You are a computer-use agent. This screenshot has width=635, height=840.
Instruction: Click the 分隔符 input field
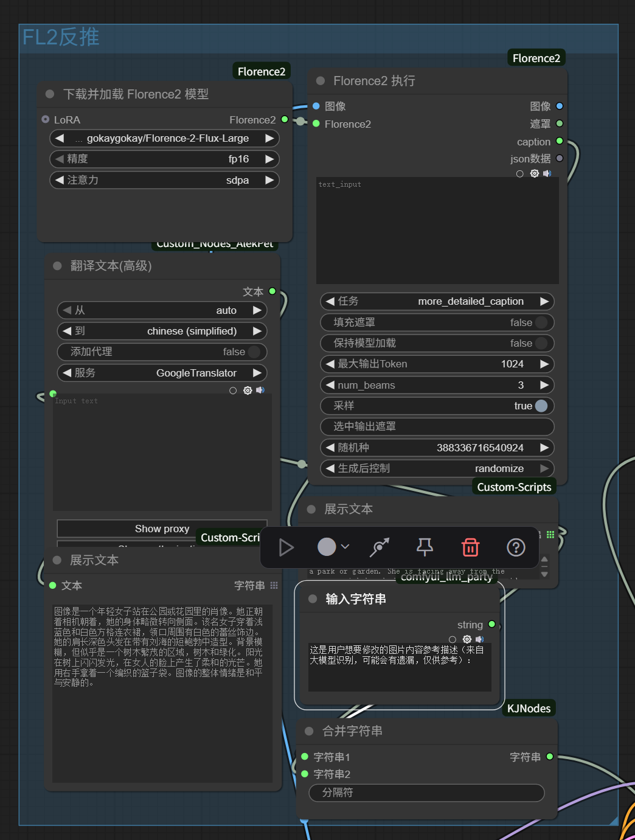(426, 793)
